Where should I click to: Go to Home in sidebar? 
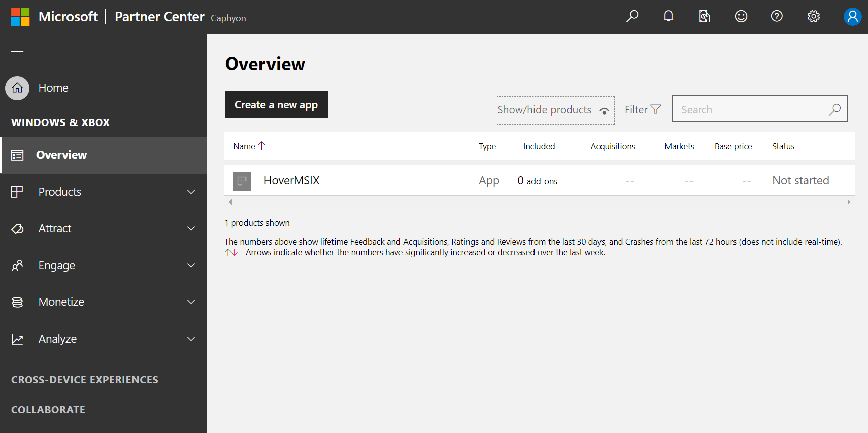point(53,88)
